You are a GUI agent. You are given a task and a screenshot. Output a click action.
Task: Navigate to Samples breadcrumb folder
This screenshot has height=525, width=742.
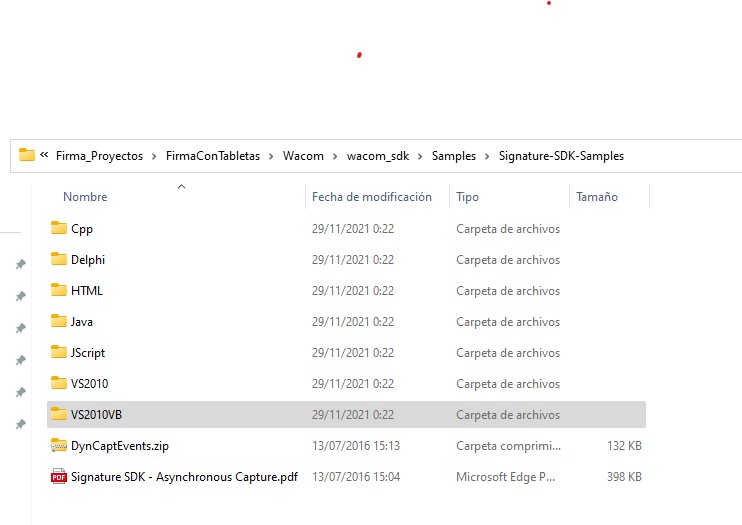454,156
